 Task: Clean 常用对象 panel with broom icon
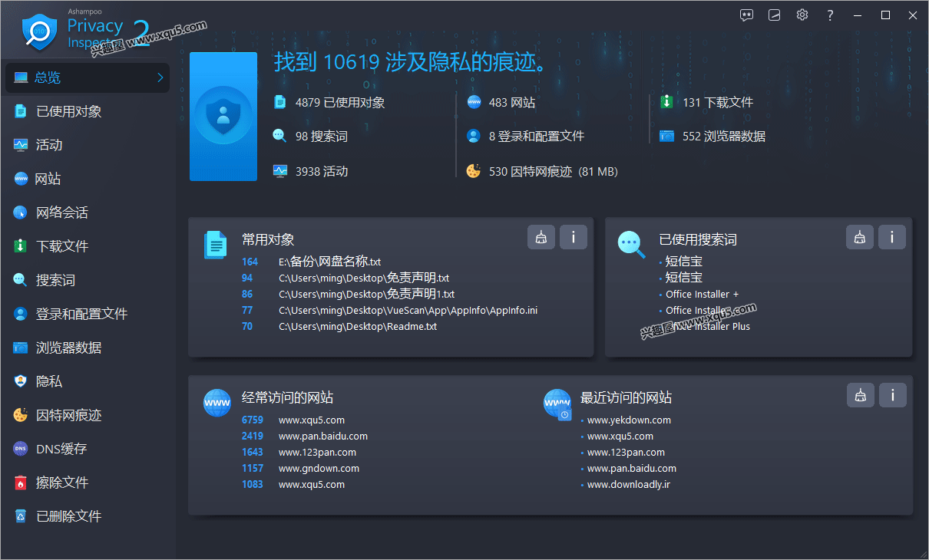pyautogui.click(x=541, y=238)
